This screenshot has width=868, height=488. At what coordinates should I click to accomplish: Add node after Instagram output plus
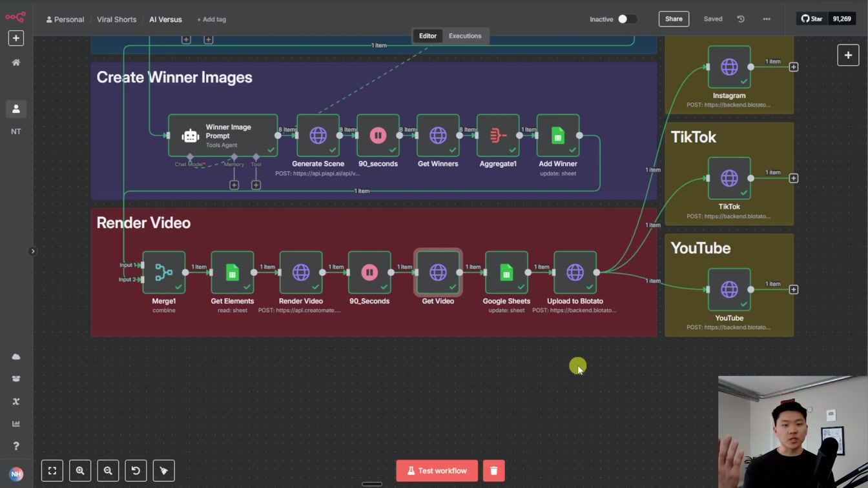click(x=794, y=67)
